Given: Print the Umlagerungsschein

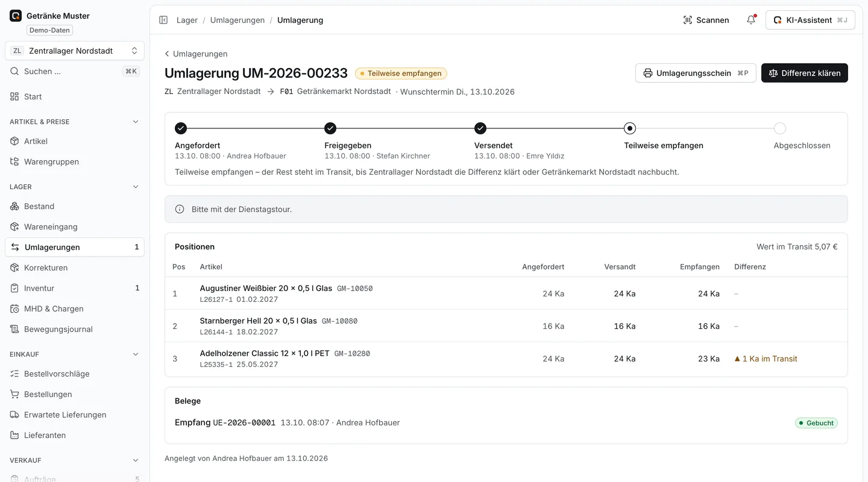Looking at the screenshot, I should (696, 73).
